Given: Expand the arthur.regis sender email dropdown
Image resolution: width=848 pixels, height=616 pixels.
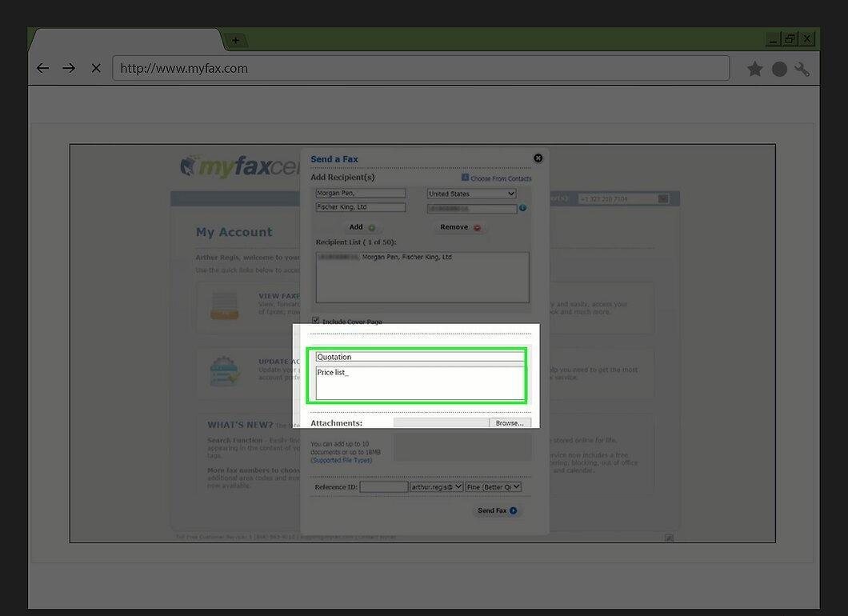Looking at the screenshot, I should [436, 486].
